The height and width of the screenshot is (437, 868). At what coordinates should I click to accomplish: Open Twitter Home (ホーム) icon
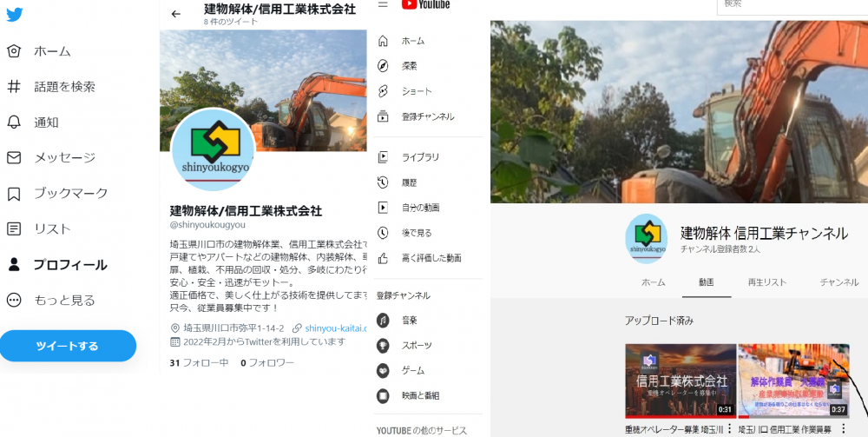coord(14,51)
